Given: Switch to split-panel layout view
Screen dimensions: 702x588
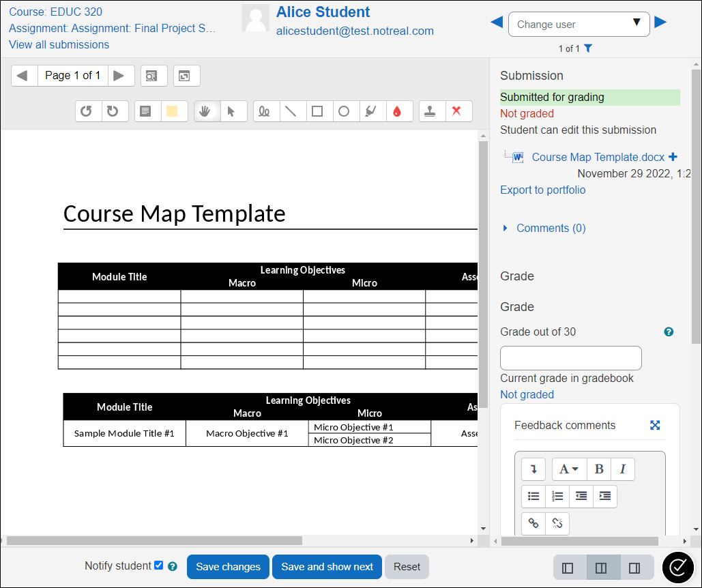Looking at the screenshot, I should (602, 568).
